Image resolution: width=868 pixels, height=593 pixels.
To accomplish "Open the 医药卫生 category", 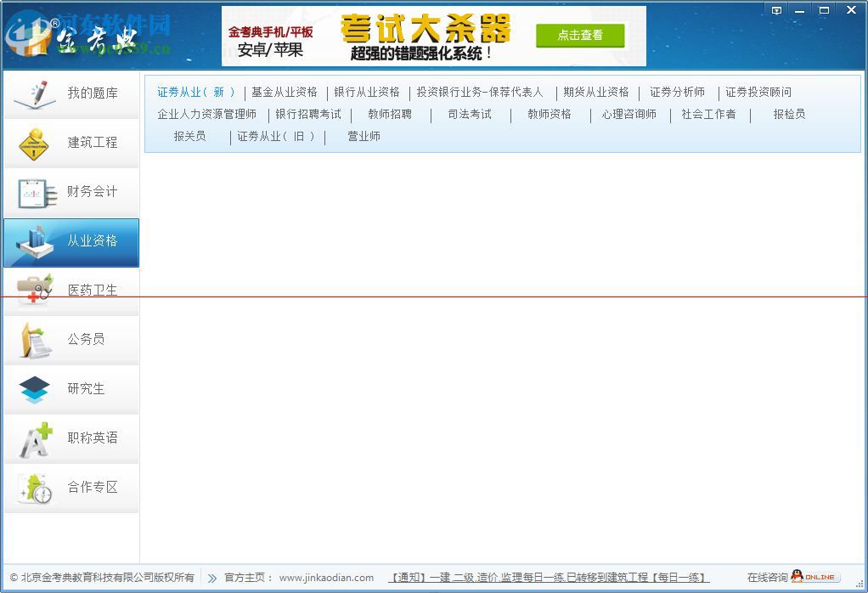I will pos(70,289).
